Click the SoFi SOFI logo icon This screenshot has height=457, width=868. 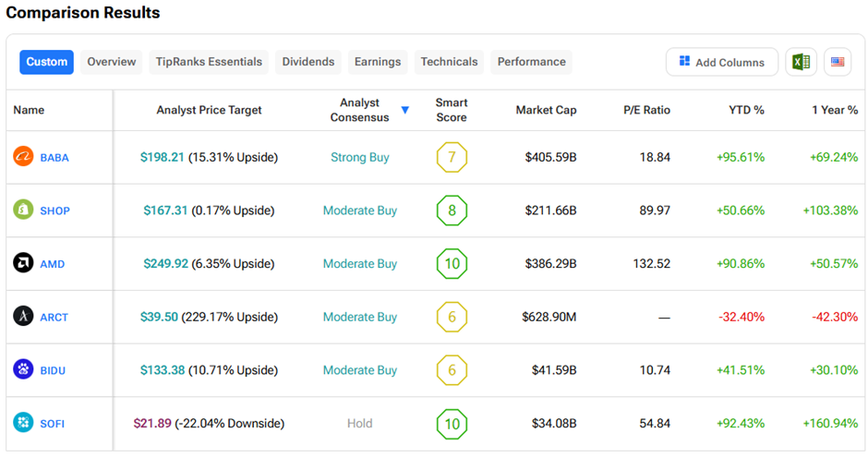point(23,423)
